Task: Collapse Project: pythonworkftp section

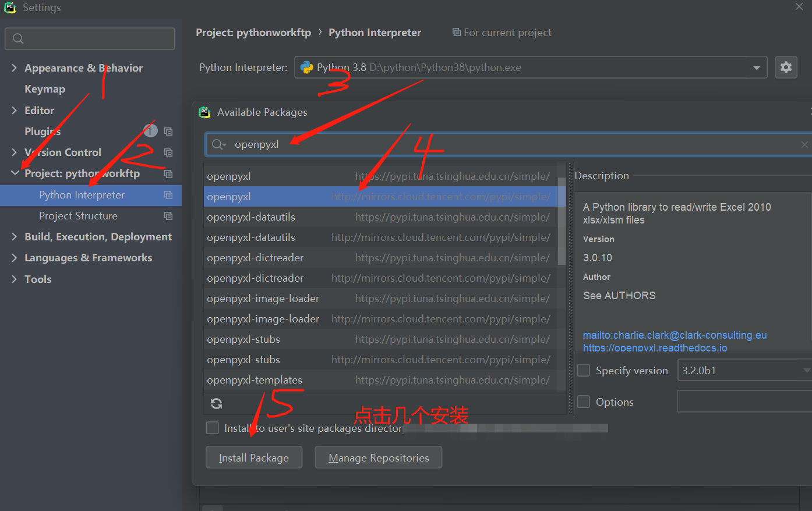Action: 15,173
